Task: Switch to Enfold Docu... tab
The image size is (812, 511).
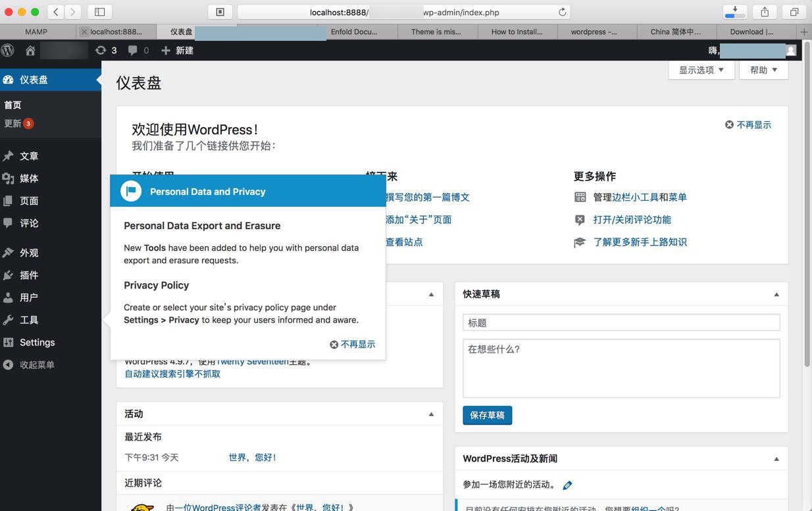Action: click(354, 32)
